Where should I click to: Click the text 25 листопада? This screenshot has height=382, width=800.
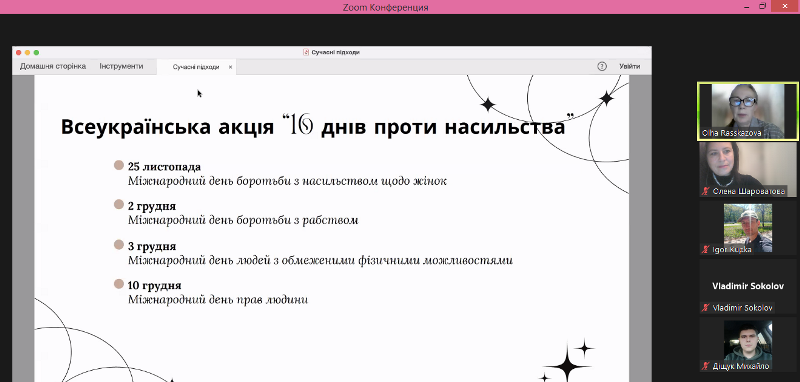pos(164,167)
